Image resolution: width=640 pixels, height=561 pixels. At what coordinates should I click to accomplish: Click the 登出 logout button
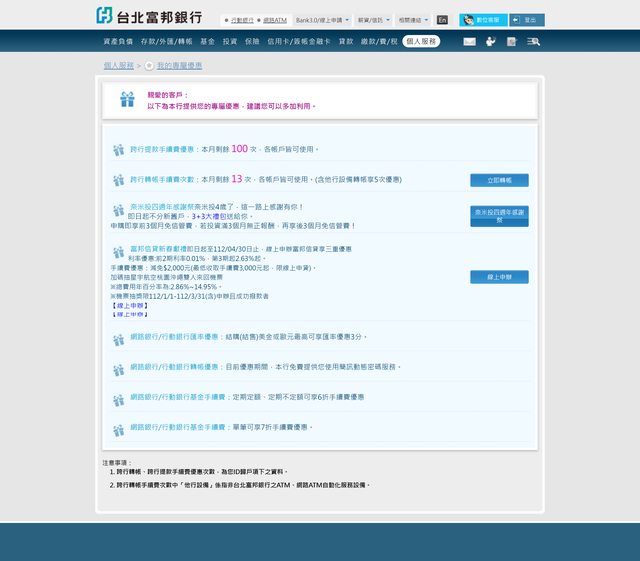527,20
